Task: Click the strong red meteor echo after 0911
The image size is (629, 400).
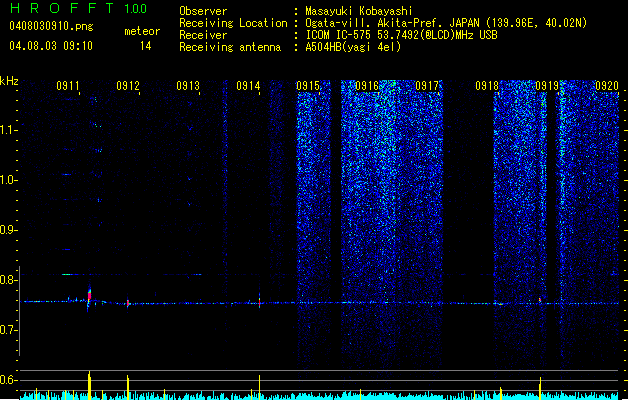Action: click(x=89, y=296)
